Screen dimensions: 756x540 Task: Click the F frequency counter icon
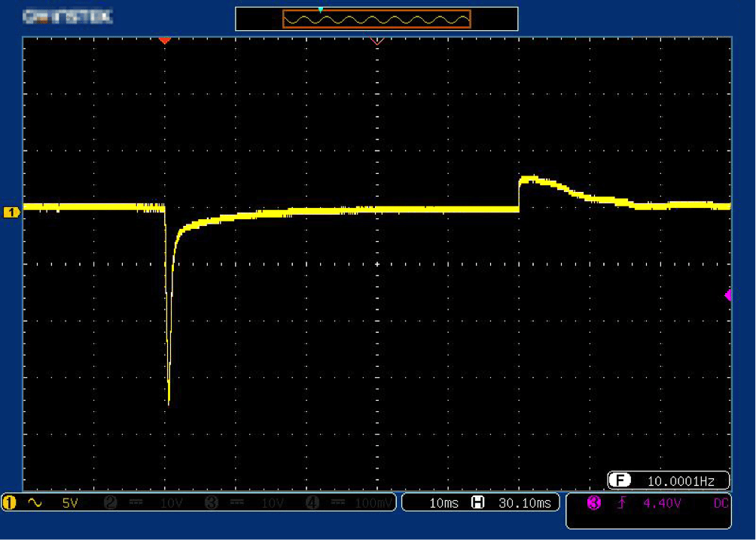(x=619, y=481)
